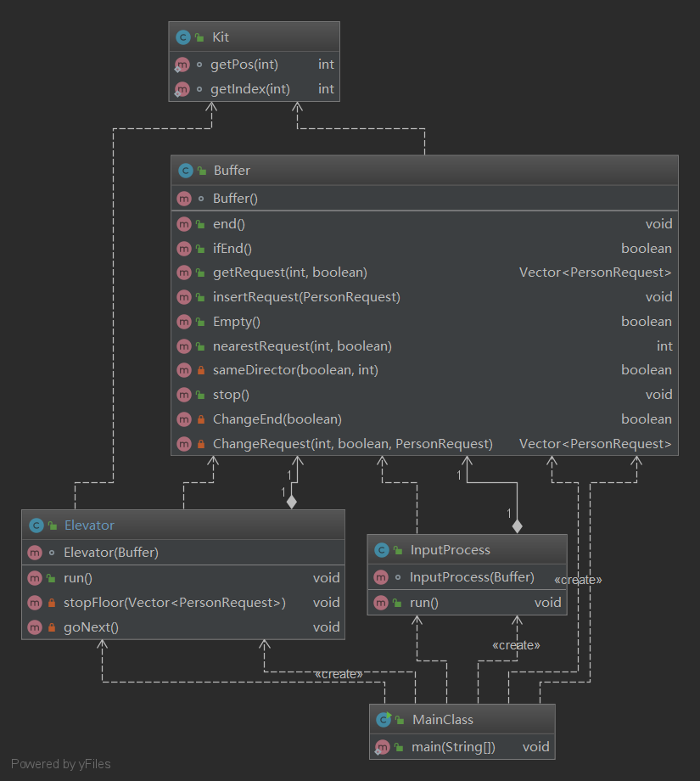Select the sameDirector(boolean, int) method
Viewport: 700px width, 781px height.
[296, 370]
